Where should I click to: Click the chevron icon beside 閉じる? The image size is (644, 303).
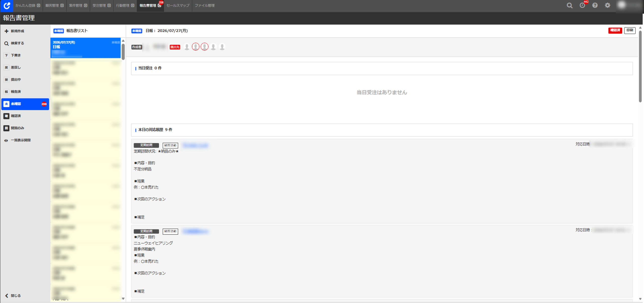pyautogui.click(x=7, y=296)
